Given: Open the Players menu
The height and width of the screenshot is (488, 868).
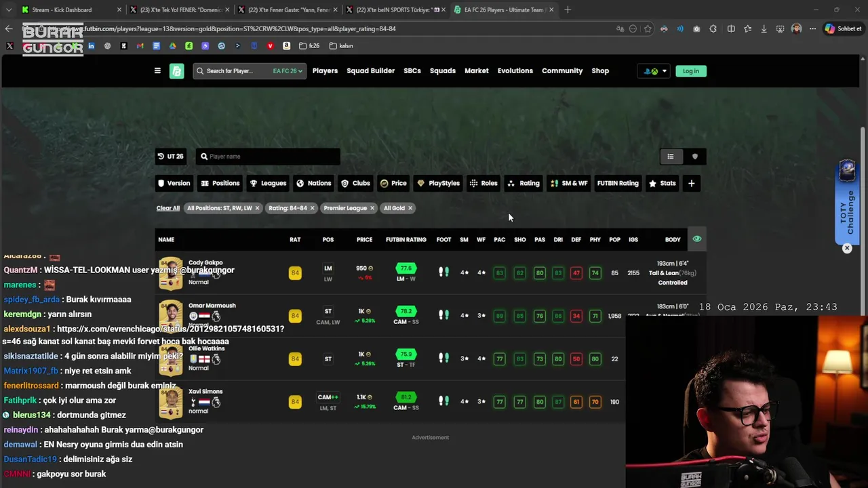Looking at the screenshot, I should 325,70.
